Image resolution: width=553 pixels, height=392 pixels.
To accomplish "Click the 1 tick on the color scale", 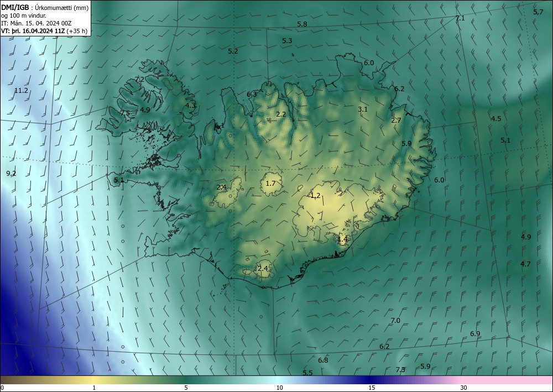I will [94, 388].
